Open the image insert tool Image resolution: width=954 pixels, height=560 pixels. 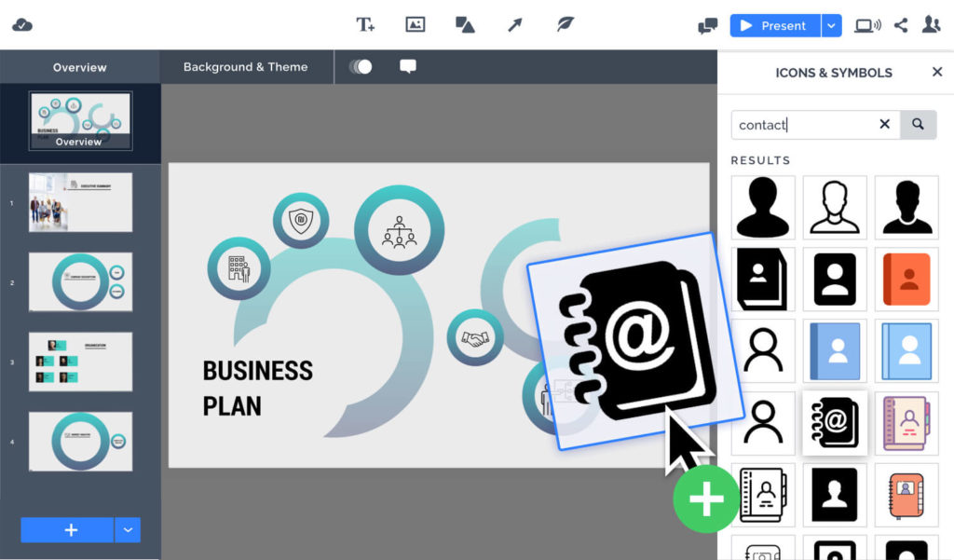click(415, 25)
